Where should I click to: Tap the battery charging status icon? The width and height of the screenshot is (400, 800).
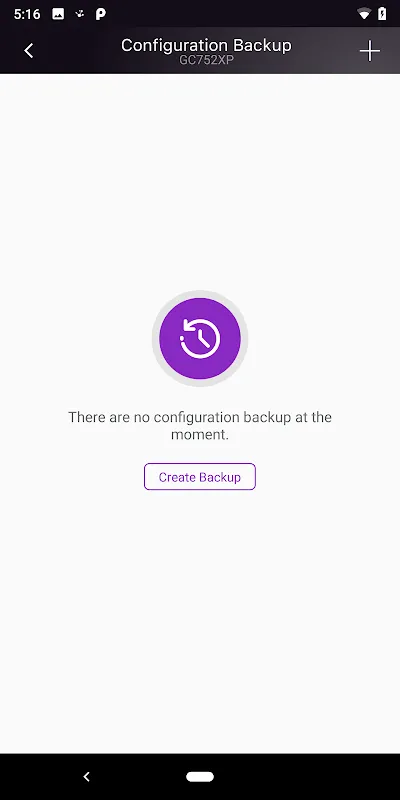click(x=382, y=14)
